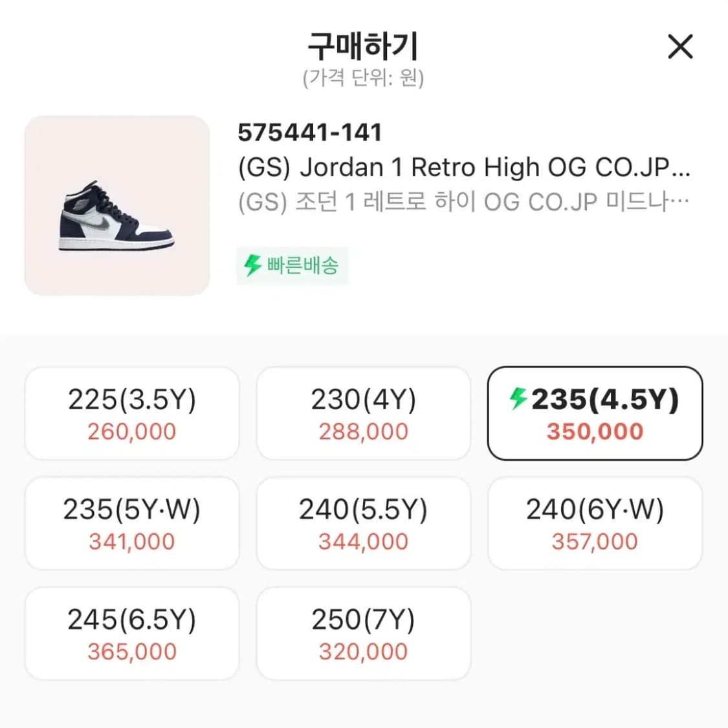Click the 350,000 price on selected size
The width and height of the screenshot is (728, 728).
(x=595, y=432)
